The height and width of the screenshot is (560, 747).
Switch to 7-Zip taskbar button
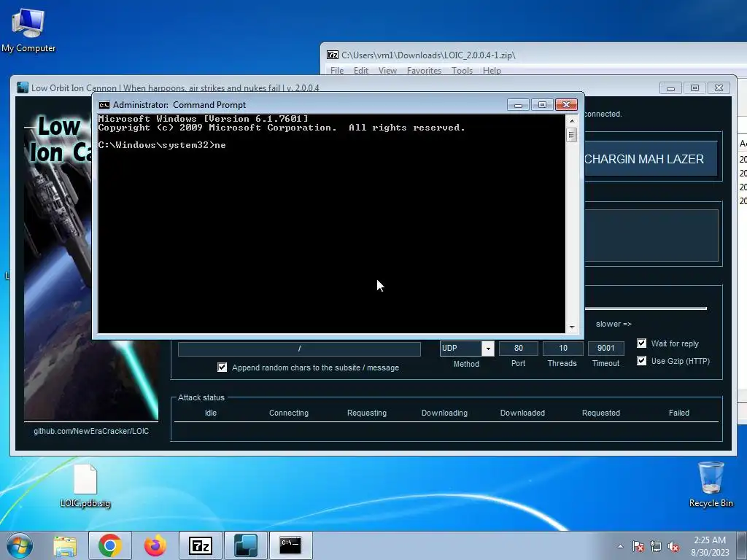(x=201, y=545)
